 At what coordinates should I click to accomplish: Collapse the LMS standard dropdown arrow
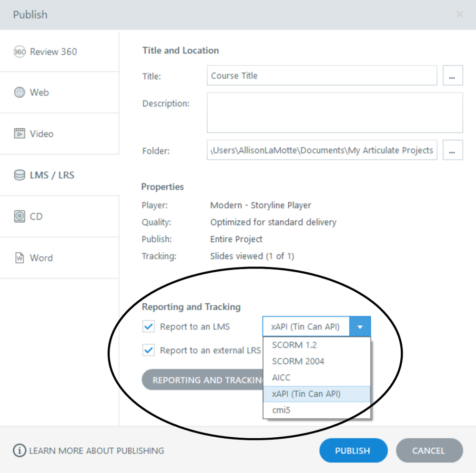[360, 327]
